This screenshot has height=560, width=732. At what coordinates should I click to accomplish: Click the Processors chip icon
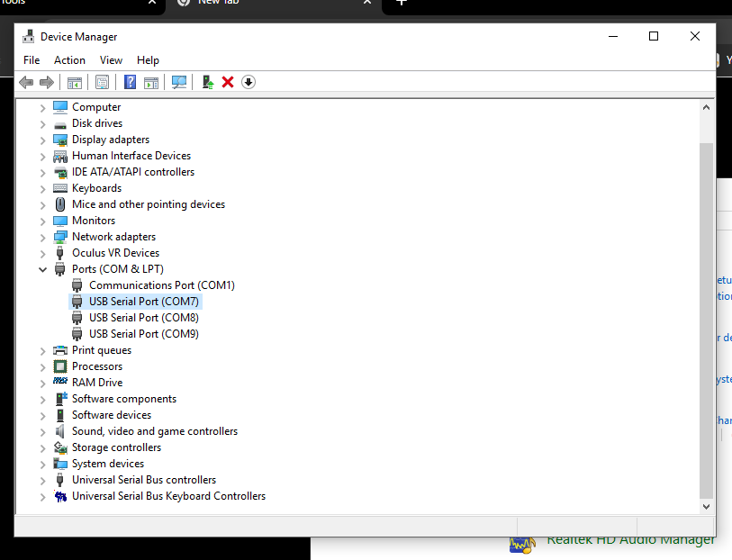pos(60,366)
